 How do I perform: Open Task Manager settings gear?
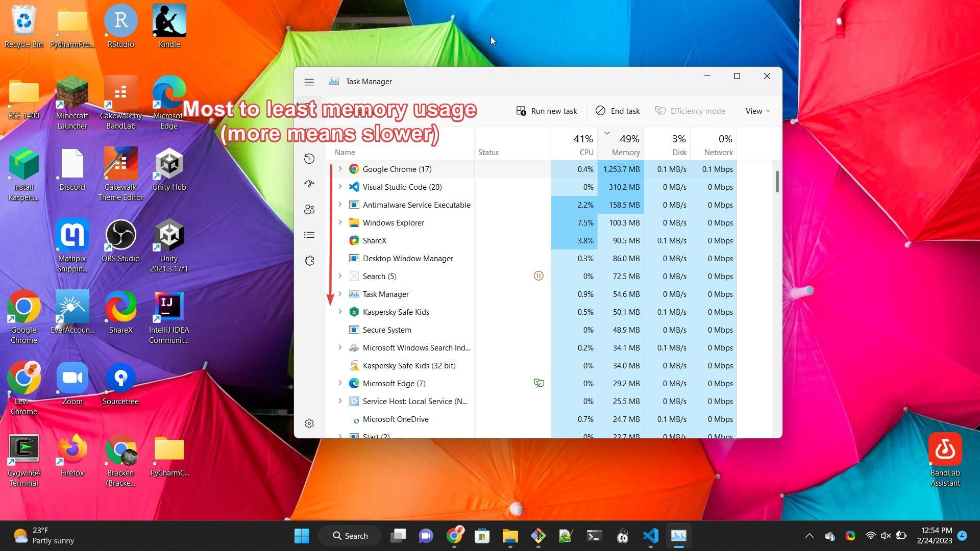[309, 423]
